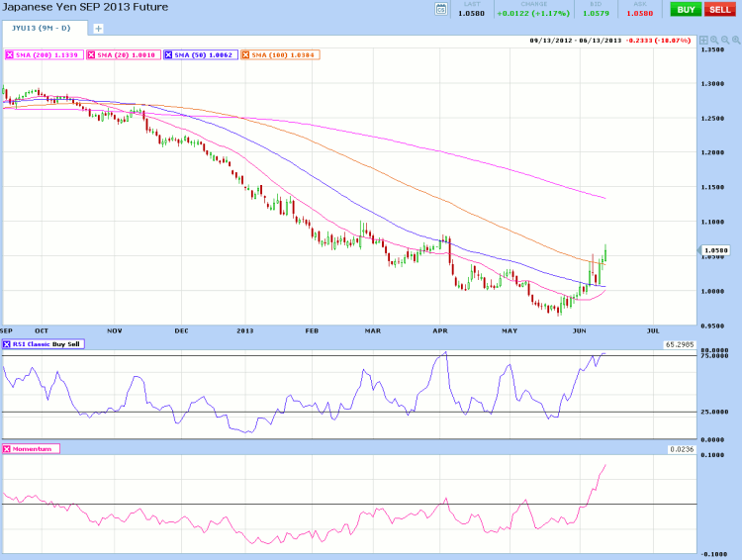Remove the SMA (200) indicator

pos(10,54)
